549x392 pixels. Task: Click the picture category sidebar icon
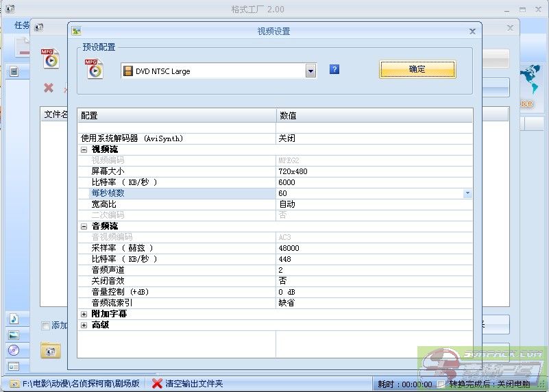pyautogui.click(x=14, y=335)
